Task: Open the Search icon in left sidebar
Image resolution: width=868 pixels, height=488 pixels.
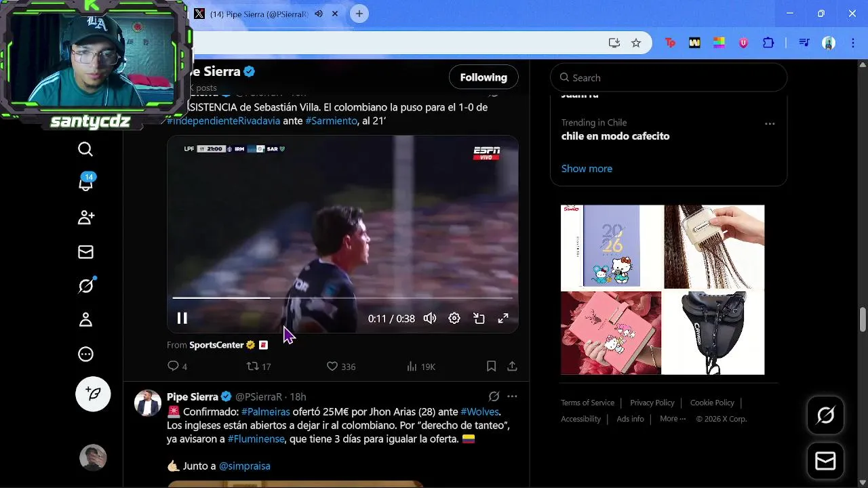Action: tap(85, 149)
